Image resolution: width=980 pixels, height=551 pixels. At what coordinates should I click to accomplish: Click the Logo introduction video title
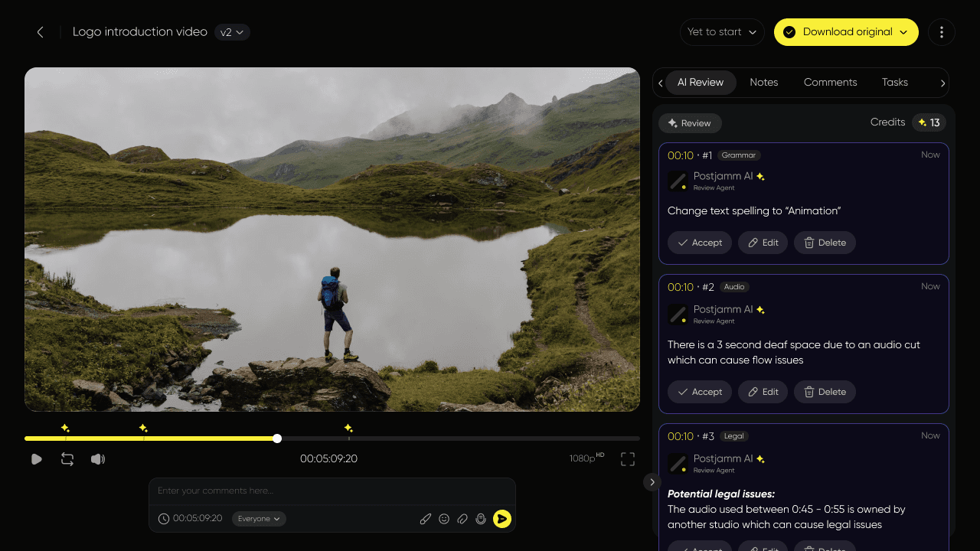[x=140, y=32]
